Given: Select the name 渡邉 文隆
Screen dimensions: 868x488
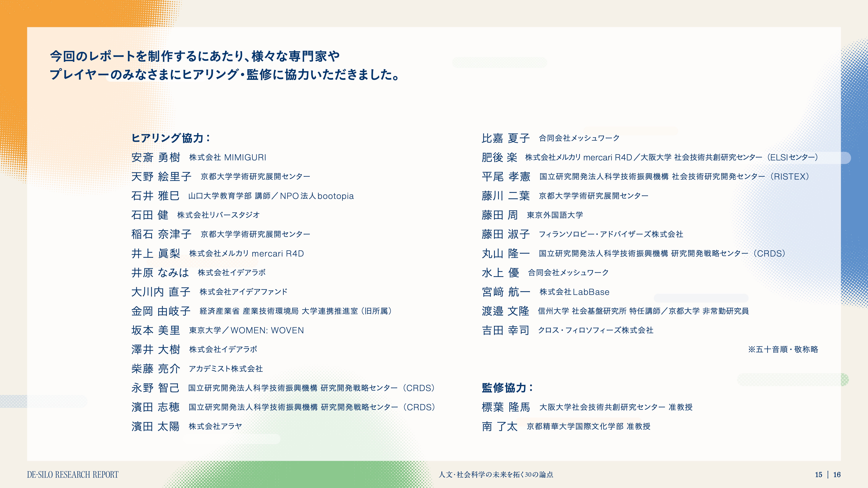Looking at the screenshot, I should 505,311.
